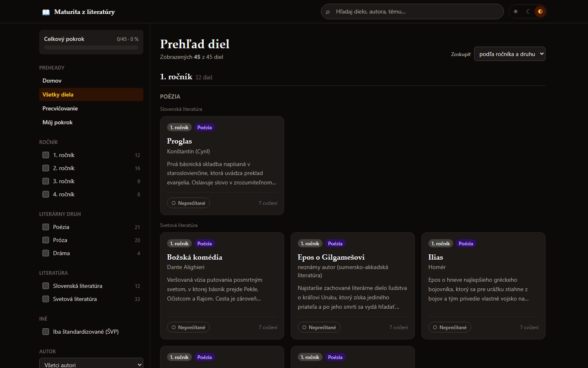Viewport: 588px width, 368px height.
Task: Click the 7 cvičení label on Proglas
Action: click(x=268, y=203)
